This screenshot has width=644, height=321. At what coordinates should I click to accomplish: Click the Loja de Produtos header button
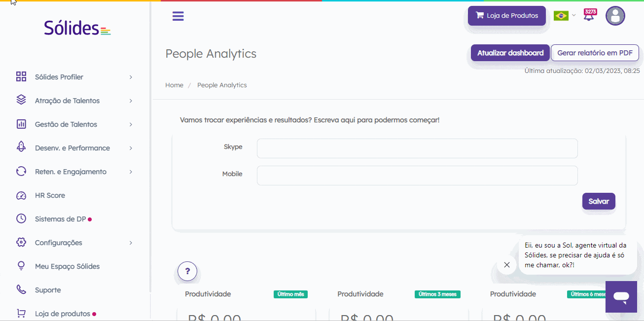coord(507,16)
